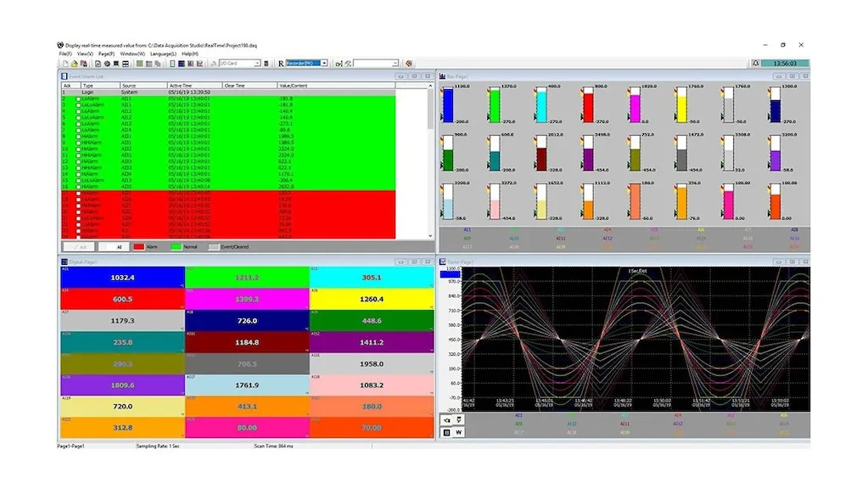Image resolution: width=868 pixels, height=489 pixels.
Task: Click the Bar page window title icon
Action: click(x=442, y=76)
